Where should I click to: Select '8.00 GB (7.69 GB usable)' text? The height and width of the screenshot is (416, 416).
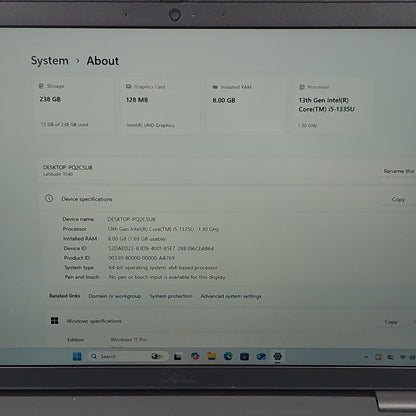(137, 239)
